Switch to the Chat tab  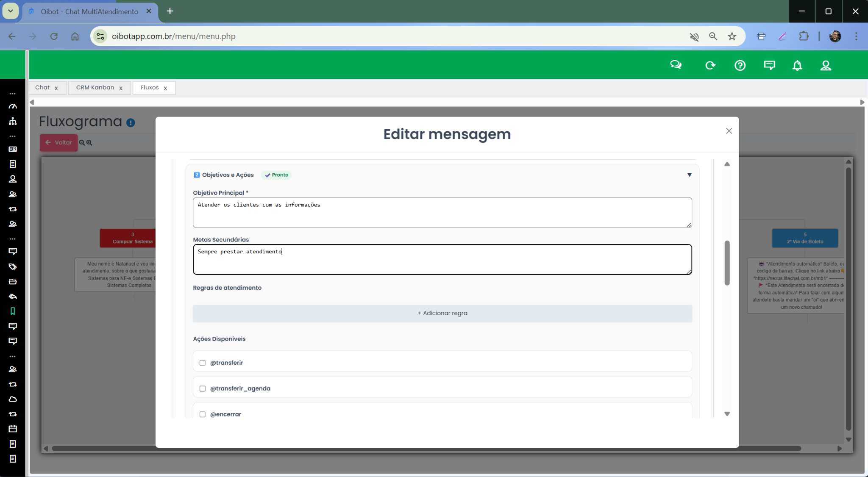pos(42,87)
